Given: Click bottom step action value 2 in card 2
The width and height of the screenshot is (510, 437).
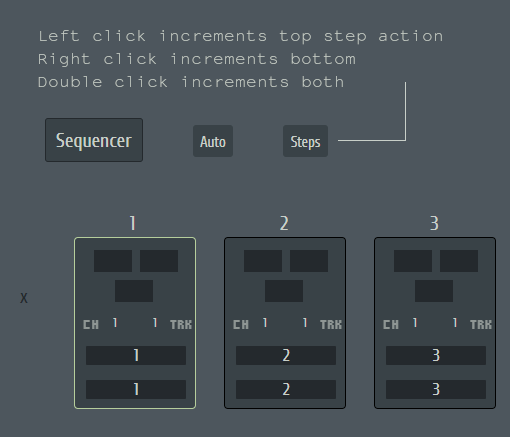Looking at the screenshot, I should pos(286,389).
